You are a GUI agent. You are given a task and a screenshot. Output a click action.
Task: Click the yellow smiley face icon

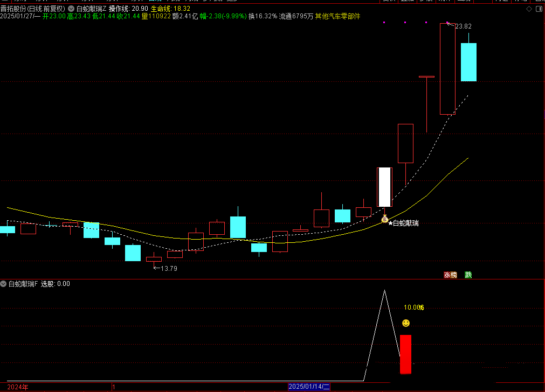coord(405,323)
